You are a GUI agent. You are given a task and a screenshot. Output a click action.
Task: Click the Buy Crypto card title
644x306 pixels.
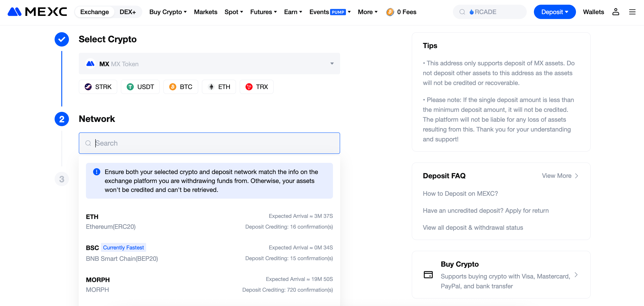coord(459,264)
